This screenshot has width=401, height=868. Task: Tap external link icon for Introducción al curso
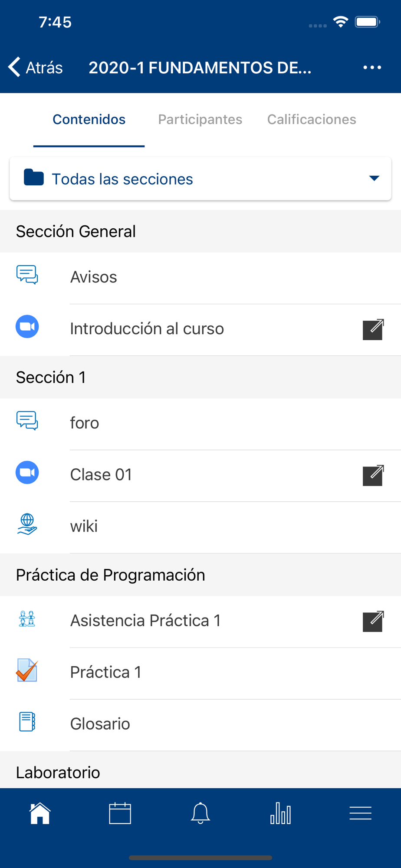pyautogui.click(x=373, y=329)
